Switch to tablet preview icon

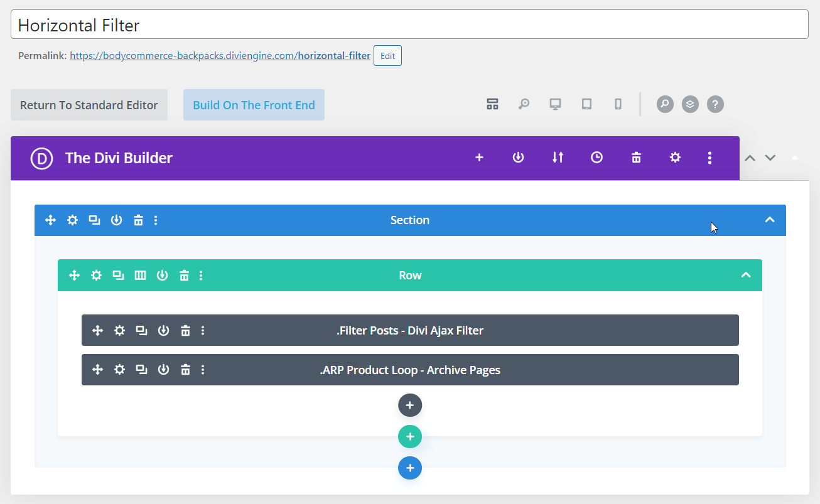[x=586, y=104]
